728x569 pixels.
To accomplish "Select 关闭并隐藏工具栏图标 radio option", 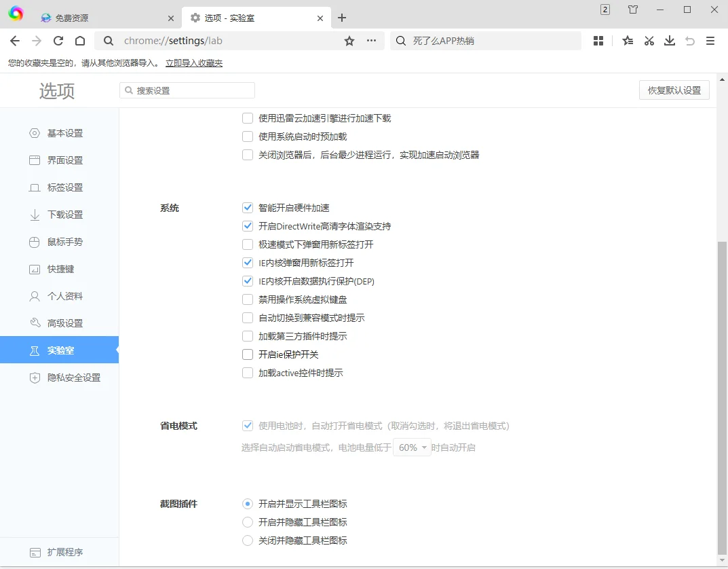I will click(x=248, y=540).
